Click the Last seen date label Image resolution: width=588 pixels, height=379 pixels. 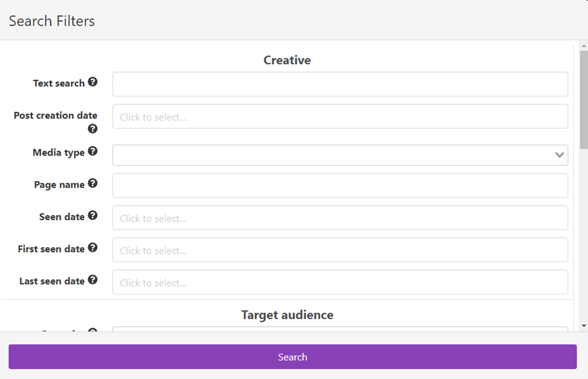point(52,281)
